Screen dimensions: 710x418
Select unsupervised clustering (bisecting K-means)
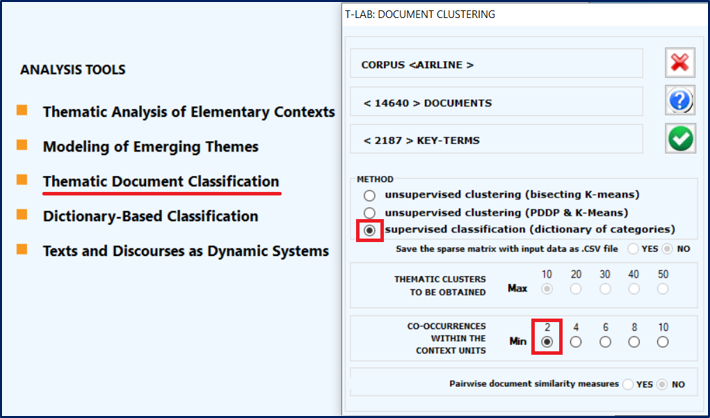point(369,195)
